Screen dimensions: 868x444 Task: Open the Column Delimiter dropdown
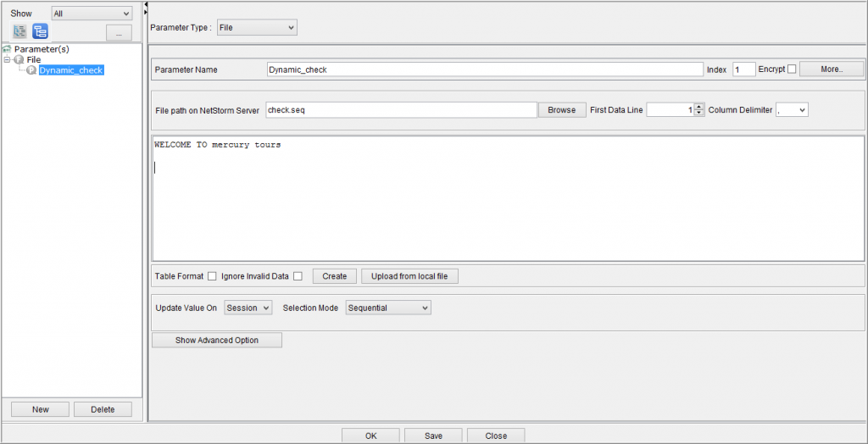792,110
